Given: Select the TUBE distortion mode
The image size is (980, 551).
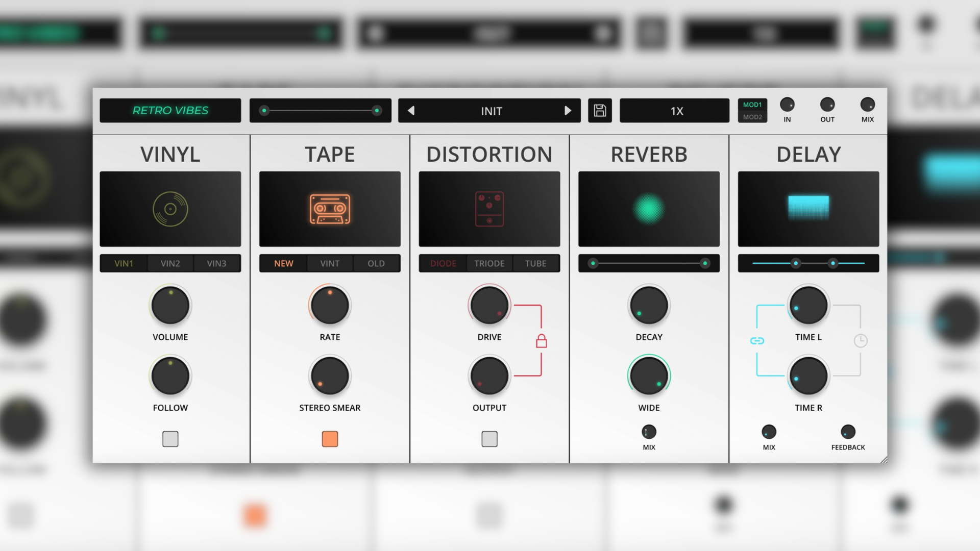Looking at the screenshot, I should pyautogui.click(x=535, y=263).
